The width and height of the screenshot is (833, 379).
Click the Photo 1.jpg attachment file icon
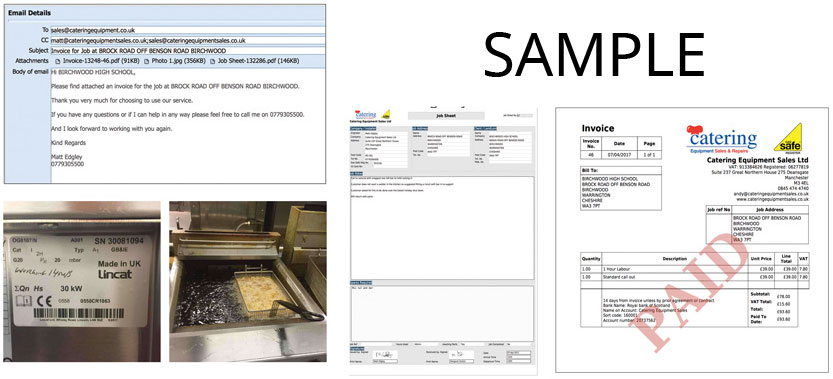pos(147,61)
